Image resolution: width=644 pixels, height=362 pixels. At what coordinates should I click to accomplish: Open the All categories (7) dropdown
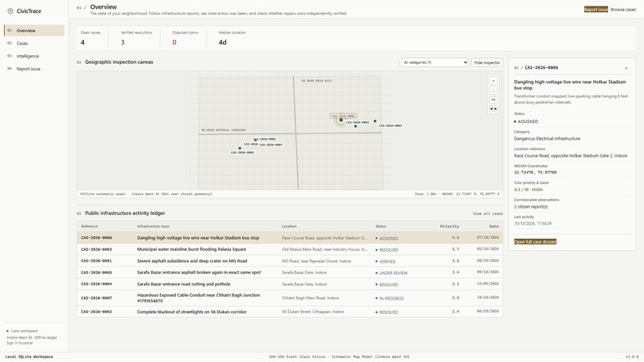tap(434, 62)
